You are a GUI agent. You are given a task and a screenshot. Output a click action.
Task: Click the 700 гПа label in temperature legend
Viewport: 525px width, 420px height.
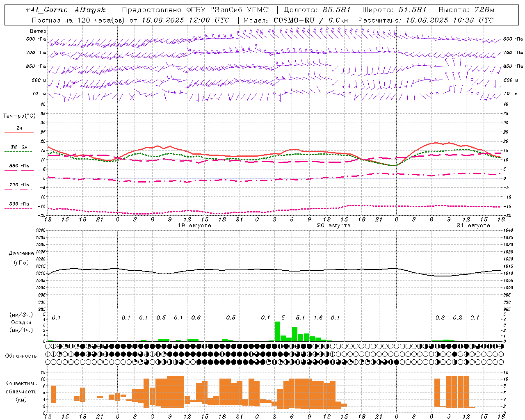point(19,185)
